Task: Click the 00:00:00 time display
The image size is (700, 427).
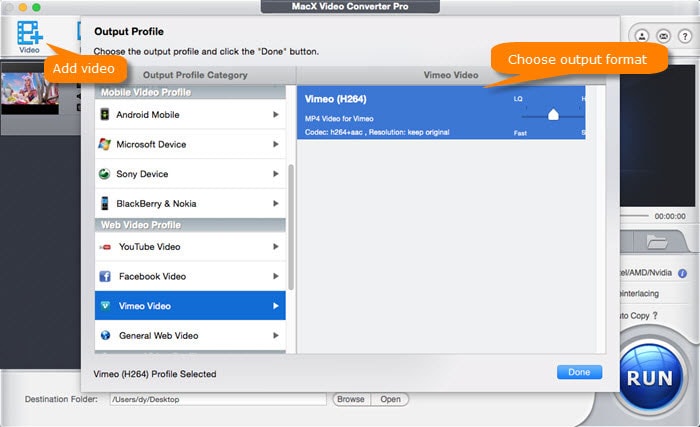Action: click(x=670, y=216)
